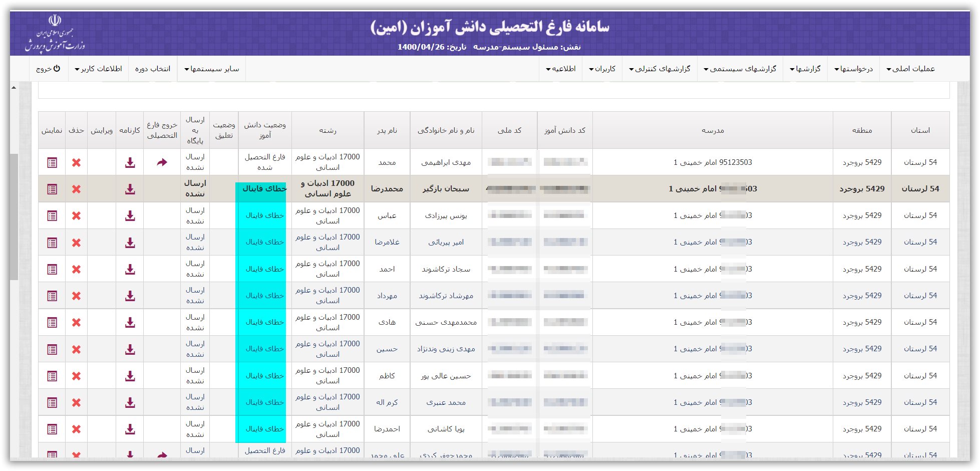The height and width of the screenshot is (471, 980).
Task: Open the درخواستها dropdown menu
Action: tap(853, 69)
